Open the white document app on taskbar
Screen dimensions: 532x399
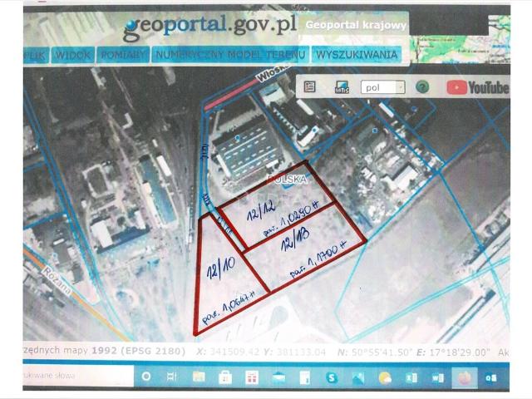pyautogui.click(x=305, y=377)
